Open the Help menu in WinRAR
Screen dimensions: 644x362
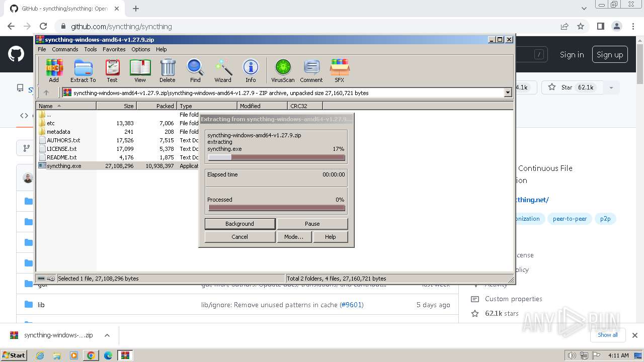click(162, 49)
